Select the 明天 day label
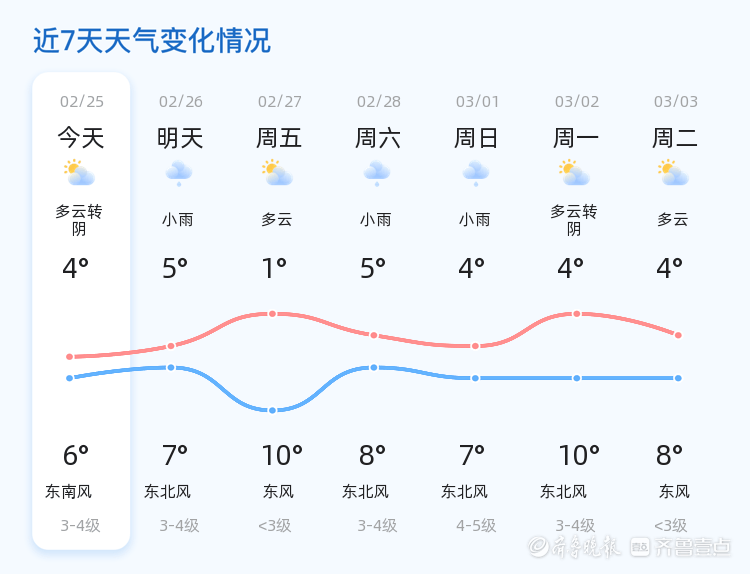The image size is (750, 574). point(180,138)
